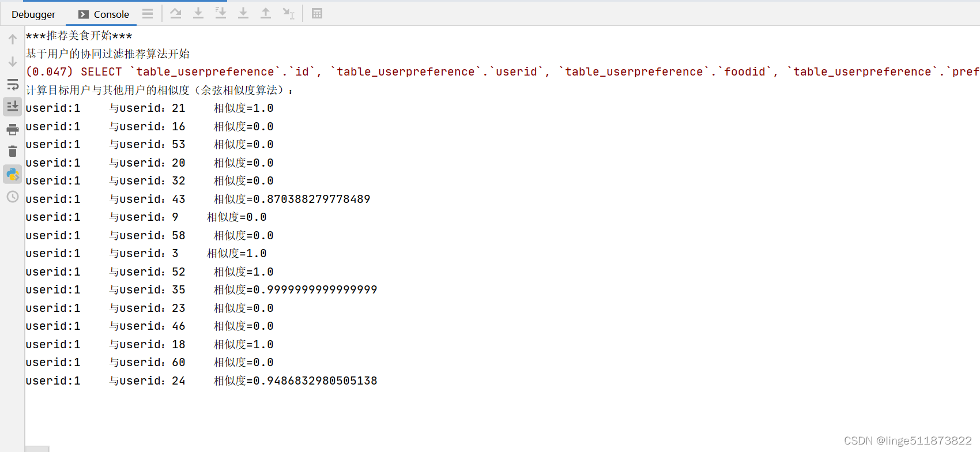Click the row for userid 60
Screen dimensions: 980x452
[x=149, y=363]
